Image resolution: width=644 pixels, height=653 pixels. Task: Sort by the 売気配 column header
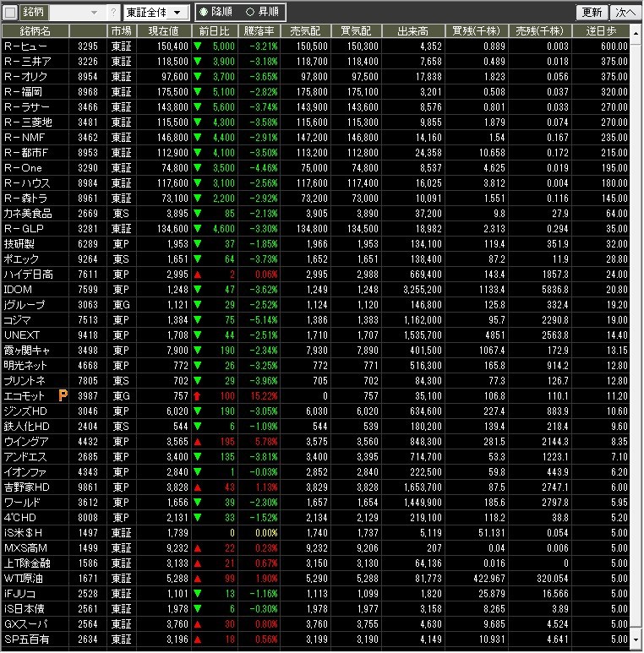coord(305,30)
